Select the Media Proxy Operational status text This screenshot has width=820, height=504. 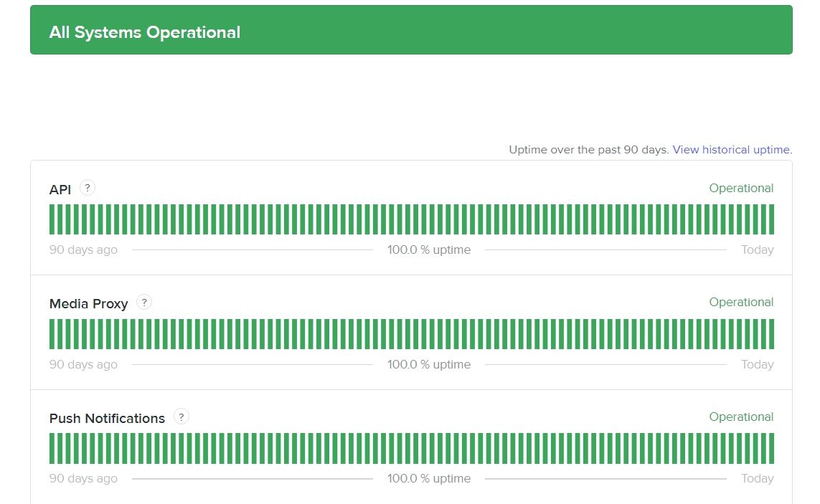coord(741,303)
